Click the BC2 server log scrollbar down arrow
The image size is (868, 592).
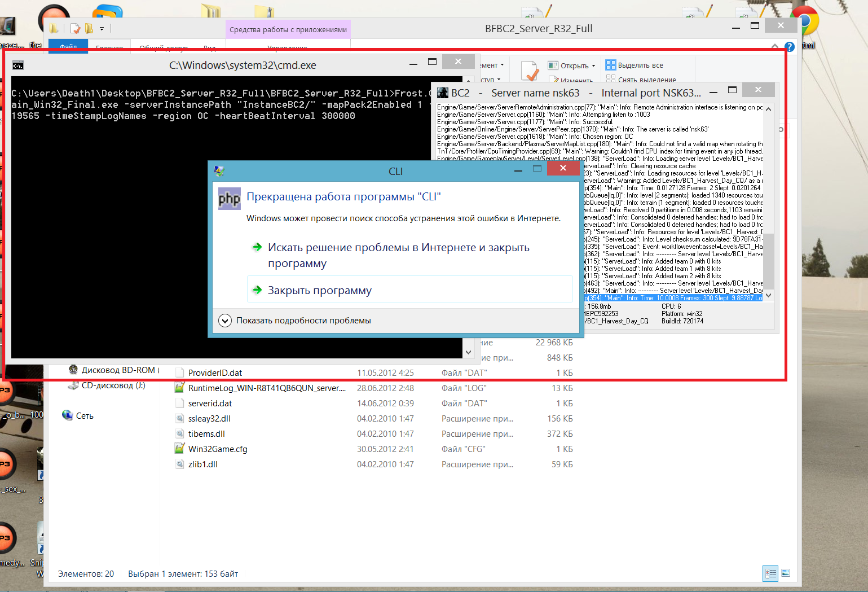(768, 295)
